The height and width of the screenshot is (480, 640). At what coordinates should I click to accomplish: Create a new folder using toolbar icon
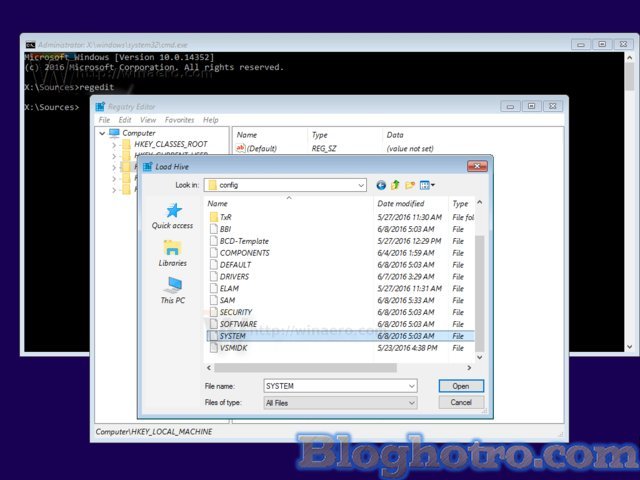coord(411,185)
